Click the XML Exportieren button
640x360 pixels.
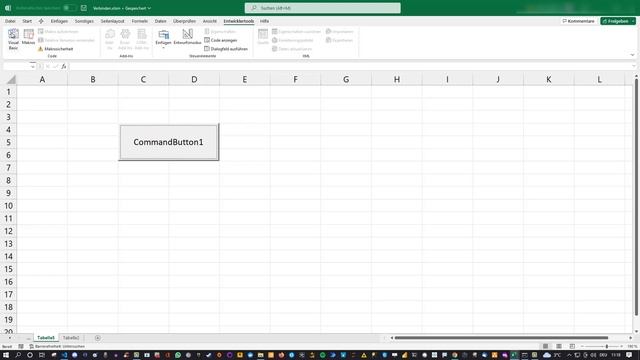tap(339, 40)
